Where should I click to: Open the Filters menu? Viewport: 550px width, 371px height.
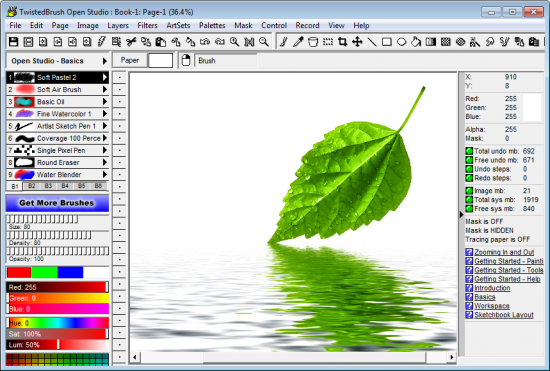coord(147,26)
